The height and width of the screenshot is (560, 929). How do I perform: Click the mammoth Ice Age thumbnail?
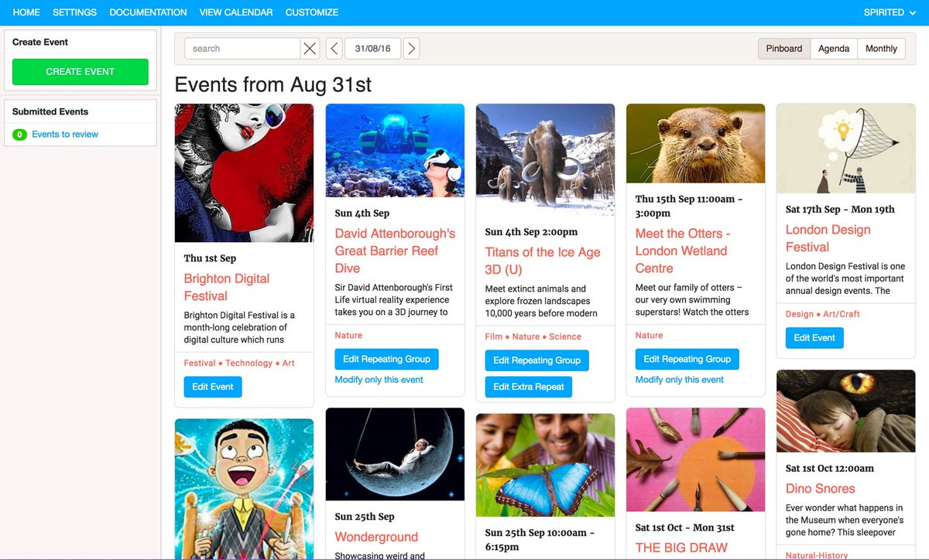pos(545,160)
